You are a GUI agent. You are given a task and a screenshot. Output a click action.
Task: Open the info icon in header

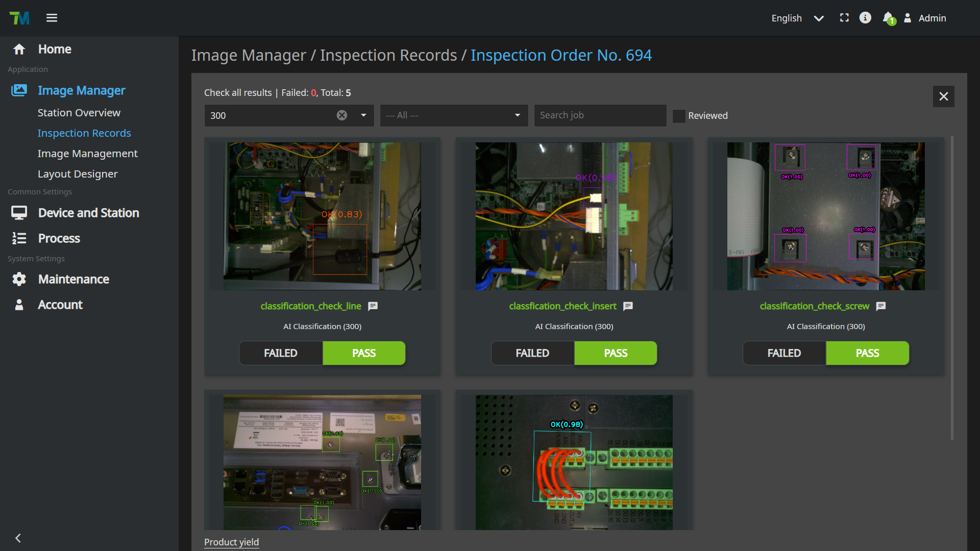[x=865, y=18]
